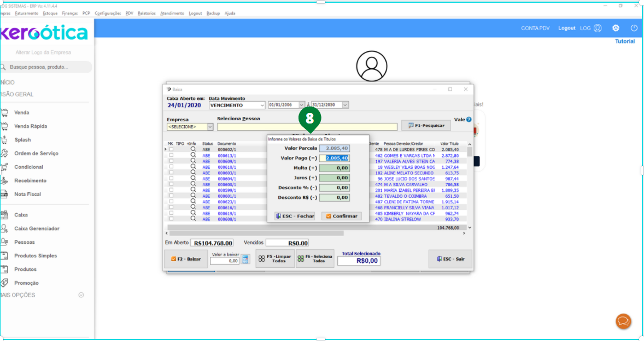Open the Configurações menu
Screen dimensions: 644x341
click(x=108, y=13)
